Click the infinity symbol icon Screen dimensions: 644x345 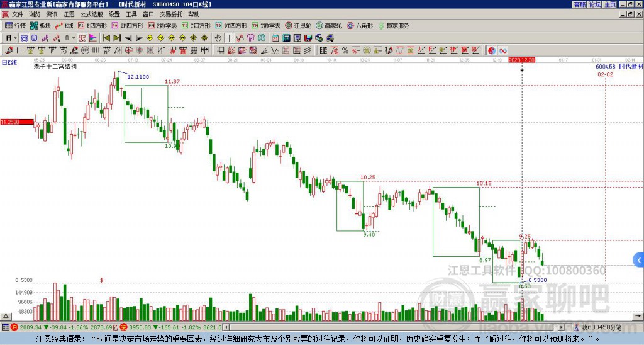point(502,50)
